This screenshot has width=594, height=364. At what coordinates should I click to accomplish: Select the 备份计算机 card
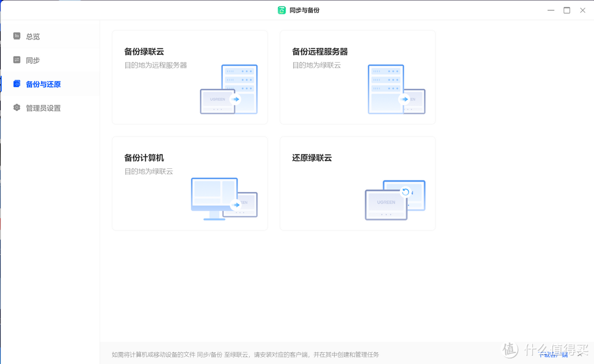tap(189, 183)
